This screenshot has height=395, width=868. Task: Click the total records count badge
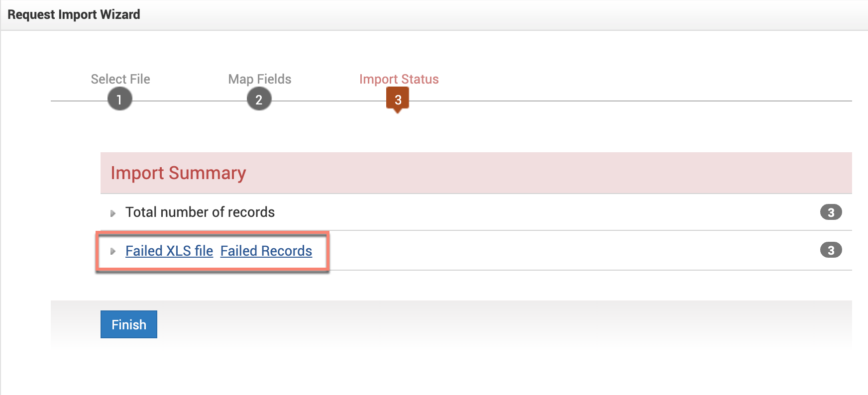(x=831, y=212)
